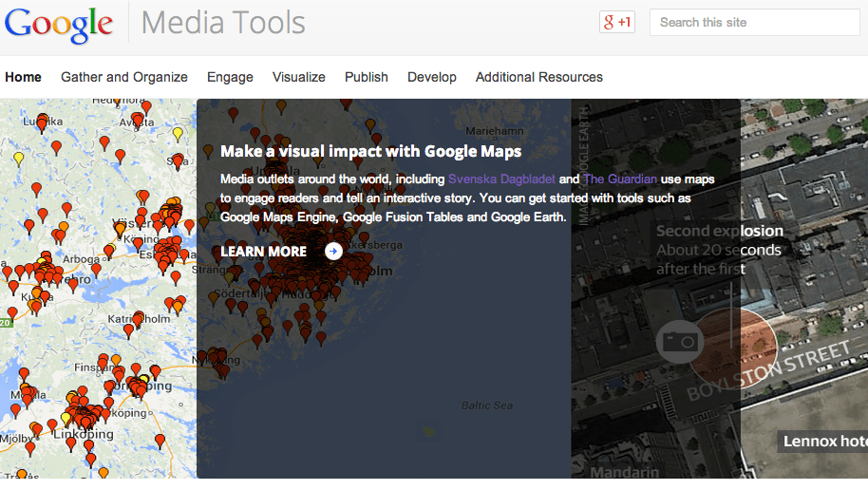Follow the Svenska Dagbladet link
This screenshot has height=490, width=868.
501,179
